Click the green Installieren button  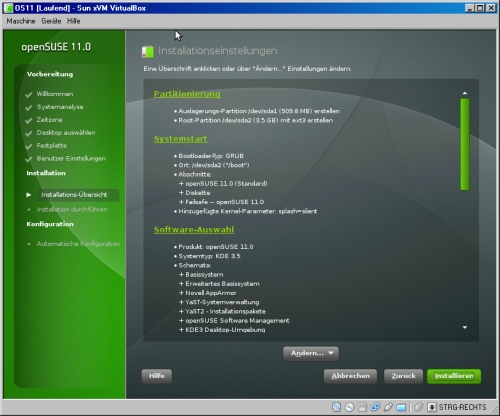pyautogui.click(x=454, y=376)
